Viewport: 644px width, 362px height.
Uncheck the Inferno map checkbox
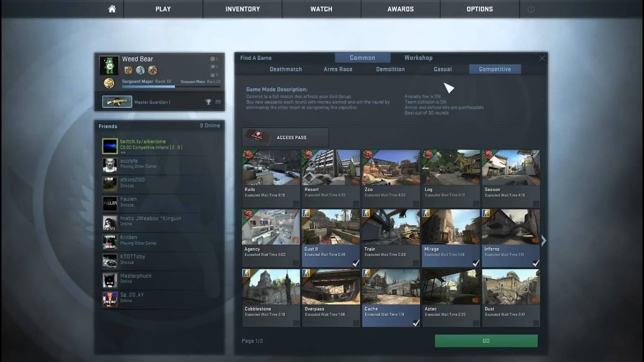point(536,263)
